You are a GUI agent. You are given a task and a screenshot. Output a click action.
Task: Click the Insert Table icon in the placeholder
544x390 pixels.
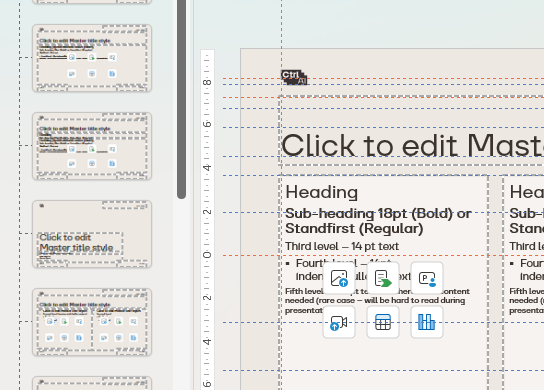coord(383,322)
